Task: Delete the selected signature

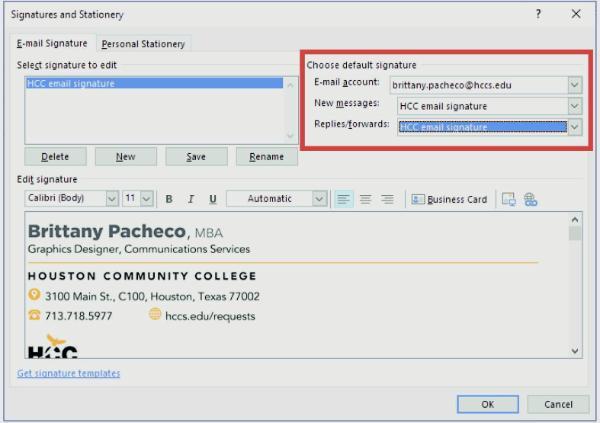Action: point(55,157)
